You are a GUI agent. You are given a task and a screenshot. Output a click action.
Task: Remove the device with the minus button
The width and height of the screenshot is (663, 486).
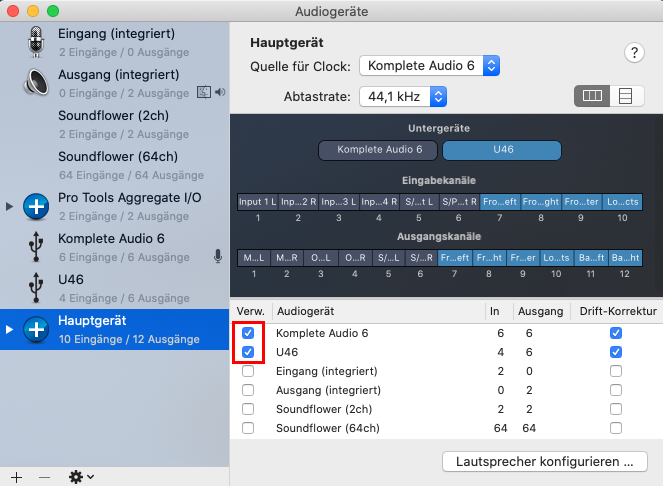point(44,478)
